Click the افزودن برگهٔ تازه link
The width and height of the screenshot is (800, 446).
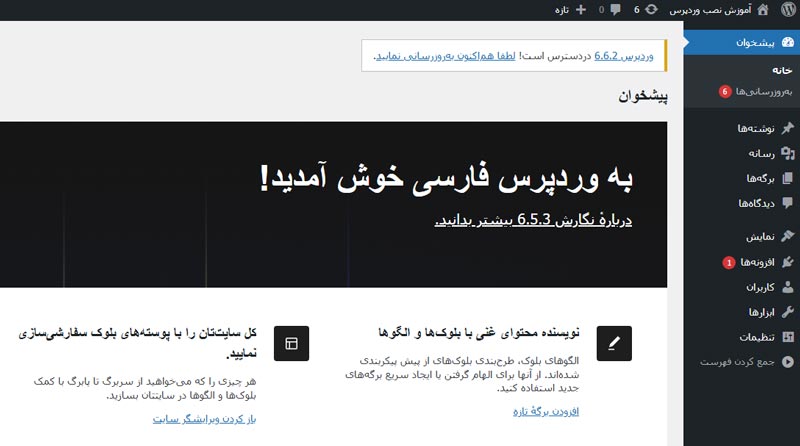[x=546, y=411]
